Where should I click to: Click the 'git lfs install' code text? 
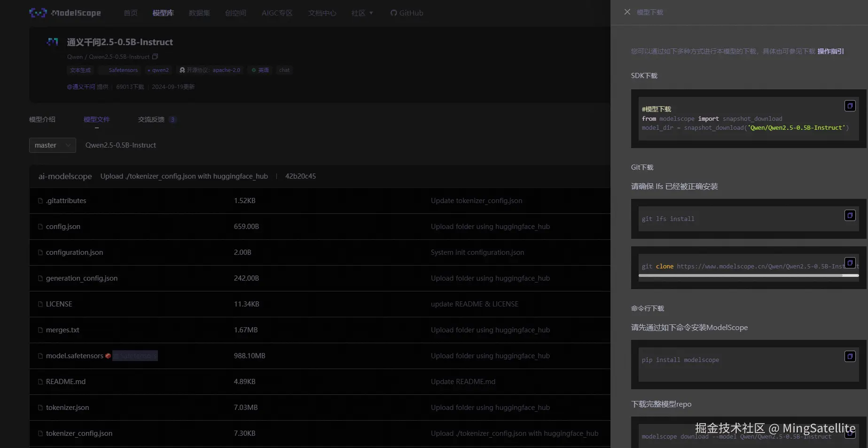pyautogui.click(x=668, y=219)
